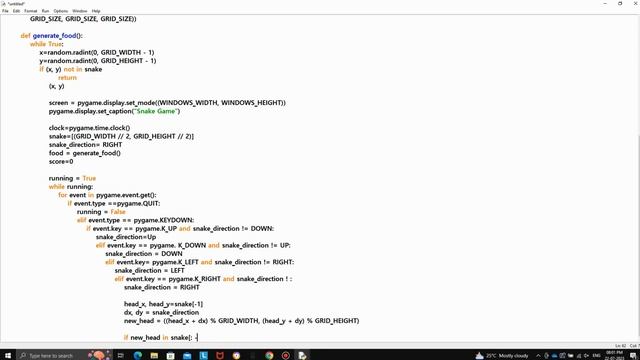Viewport: 640px width, 360px height.
Task: Open the red screen recorder taskbar icon
Action: click(x=285, y=356)
